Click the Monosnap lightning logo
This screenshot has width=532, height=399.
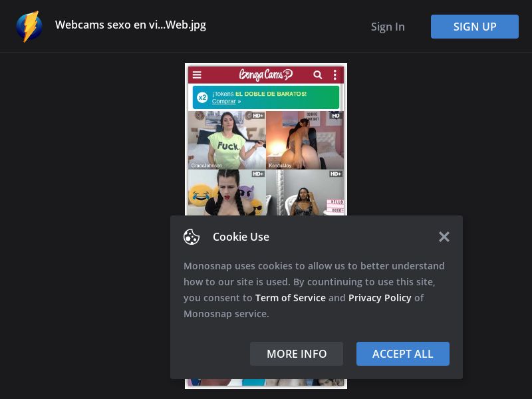tap(29, 27)
